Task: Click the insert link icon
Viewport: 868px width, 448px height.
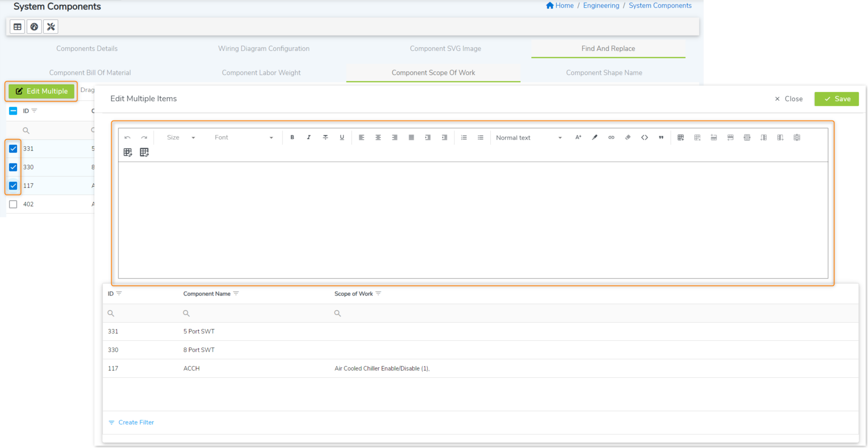Action: [611, 137]
